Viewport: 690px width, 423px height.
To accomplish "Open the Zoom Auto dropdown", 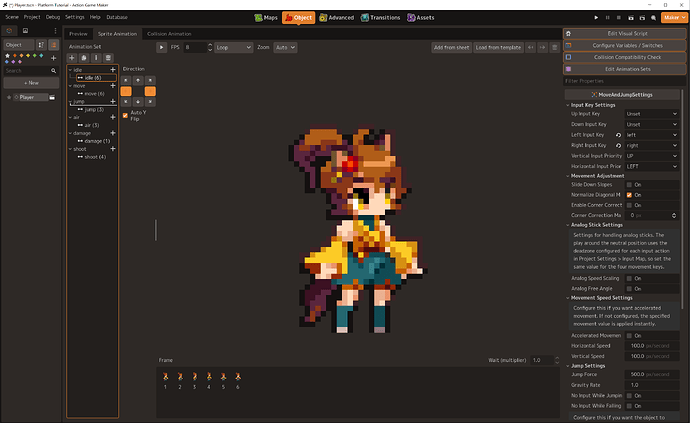I will pos(285,47).
